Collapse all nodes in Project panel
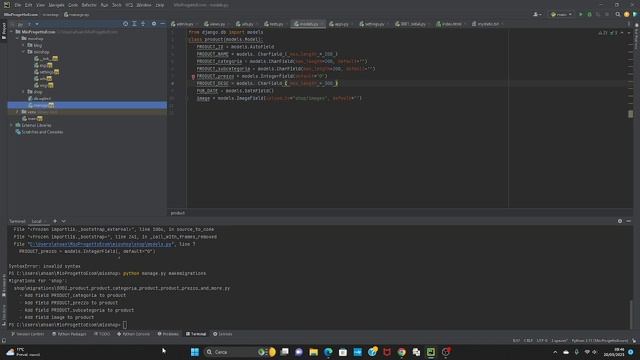This screenshot has width=640, height=360. (x=143, y=24)
